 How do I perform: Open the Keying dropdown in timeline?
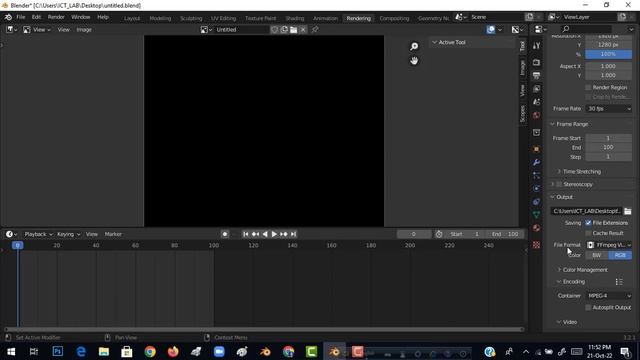[x=68, y=234]
